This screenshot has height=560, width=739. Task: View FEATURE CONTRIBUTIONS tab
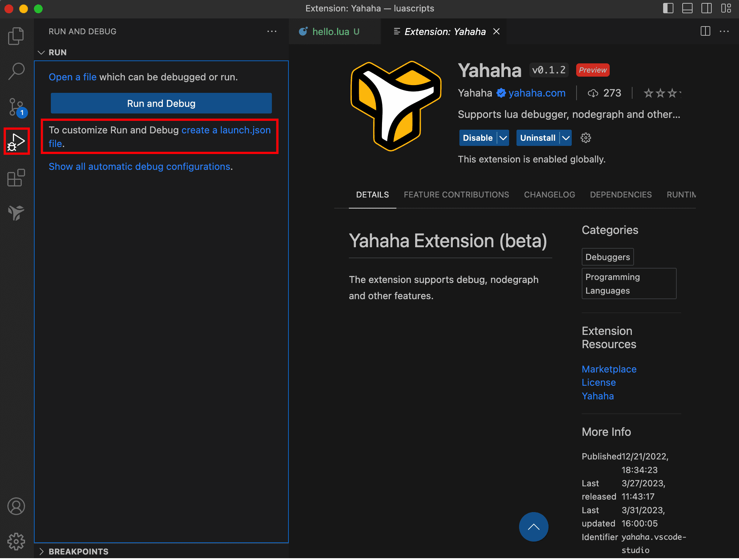[x=456, y=195]
